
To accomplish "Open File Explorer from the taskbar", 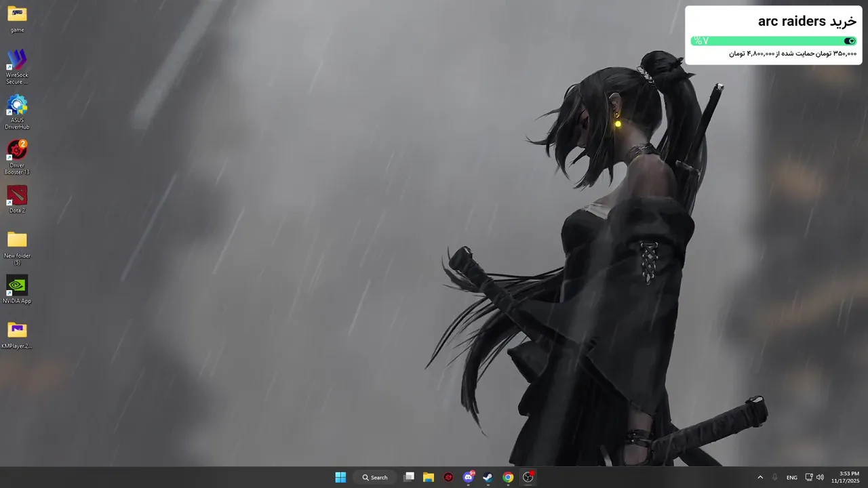I will [429, 477].
